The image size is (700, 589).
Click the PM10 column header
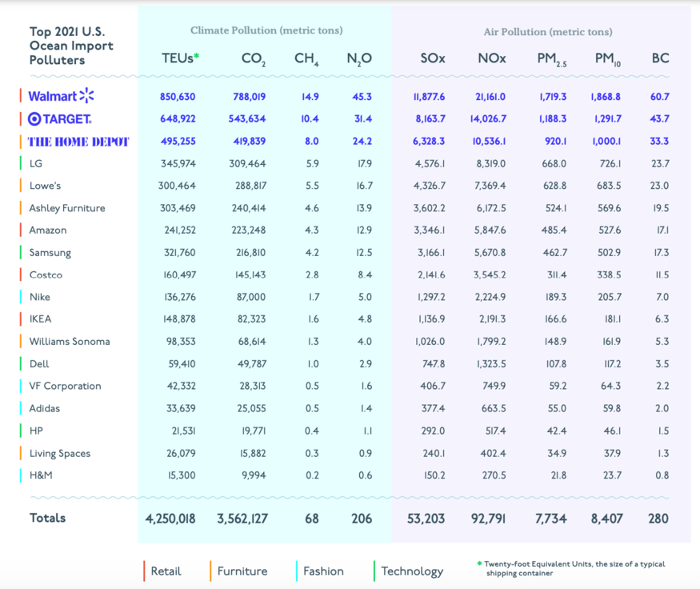(607, 59)
